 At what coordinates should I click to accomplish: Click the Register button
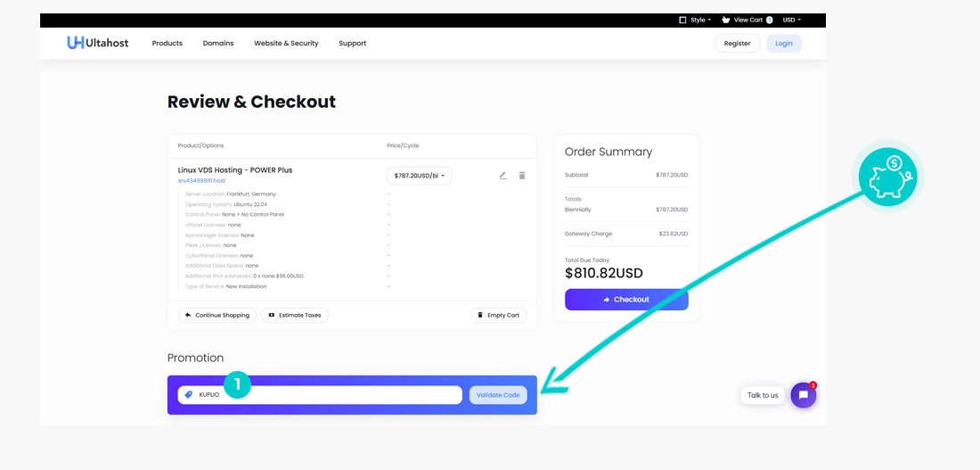click(x=737, y=43)
